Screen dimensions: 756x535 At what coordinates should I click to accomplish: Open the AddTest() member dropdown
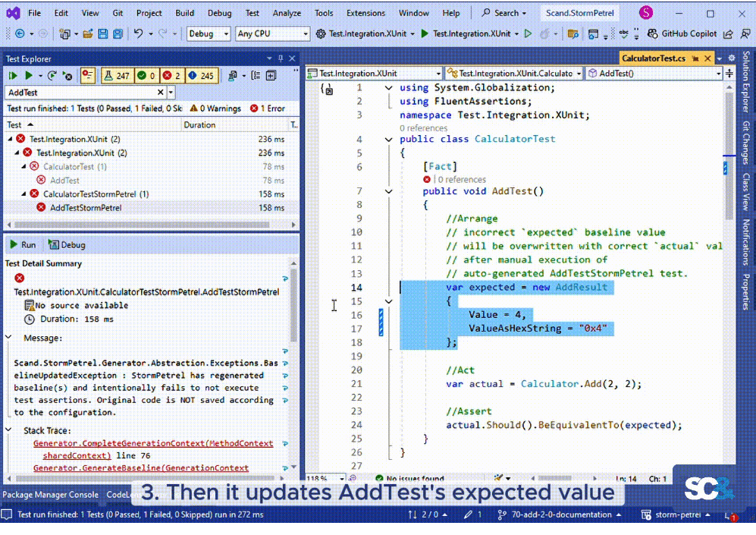pyautogui.click(x=654, y=74)
